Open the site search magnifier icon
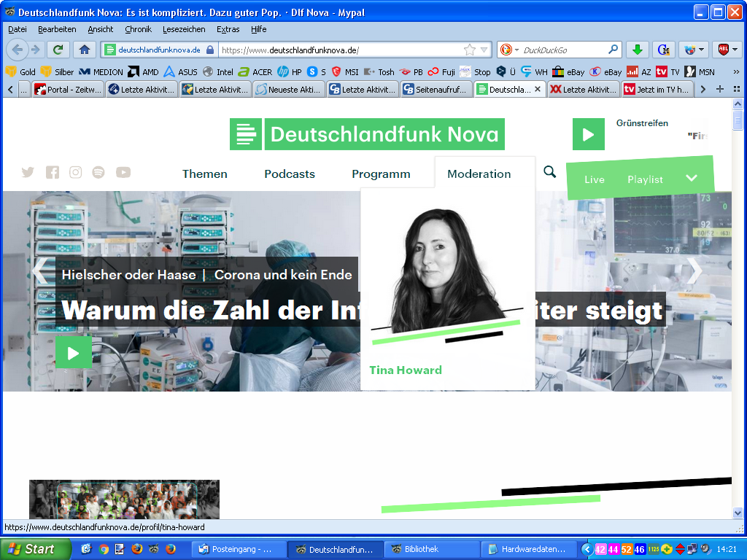The height and width of the screenshot is (560, 747). [550, 172]
